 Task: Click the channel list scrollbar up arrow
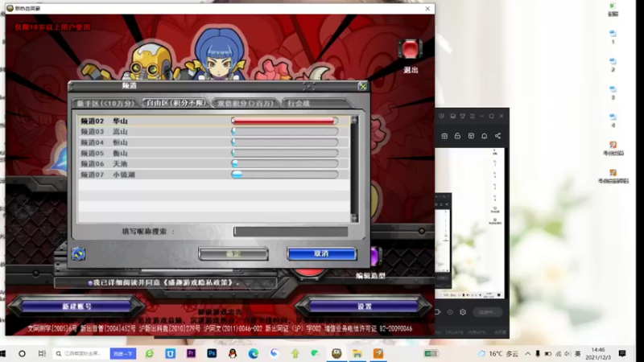coord(354,120)
